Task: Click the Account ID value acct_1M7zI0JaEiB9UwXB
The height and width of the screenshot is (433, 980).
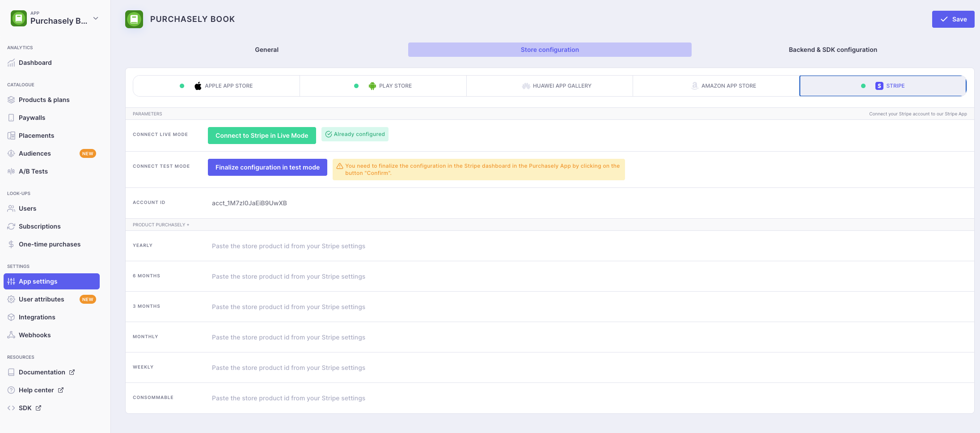Action: (x=249, y=203)
